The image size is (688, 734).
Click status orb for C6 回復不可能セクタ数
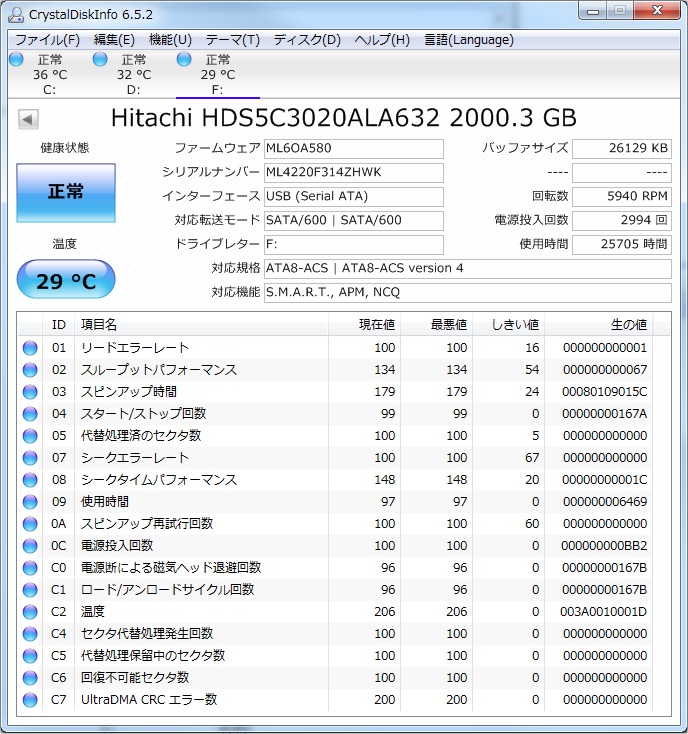pyautogui.click(x=30, y=678)
